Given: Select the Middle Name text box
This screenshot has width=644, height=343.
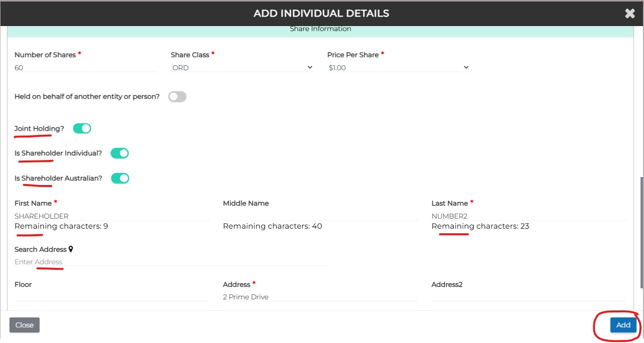Looking at the screenshot, I should coord(320,216).
